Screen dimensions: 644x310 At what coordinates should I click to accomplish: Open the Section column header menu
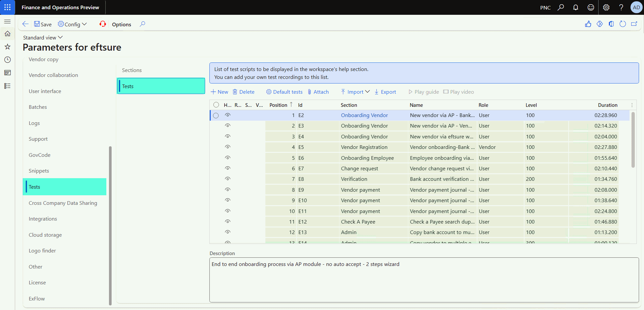tap(349, 105)
